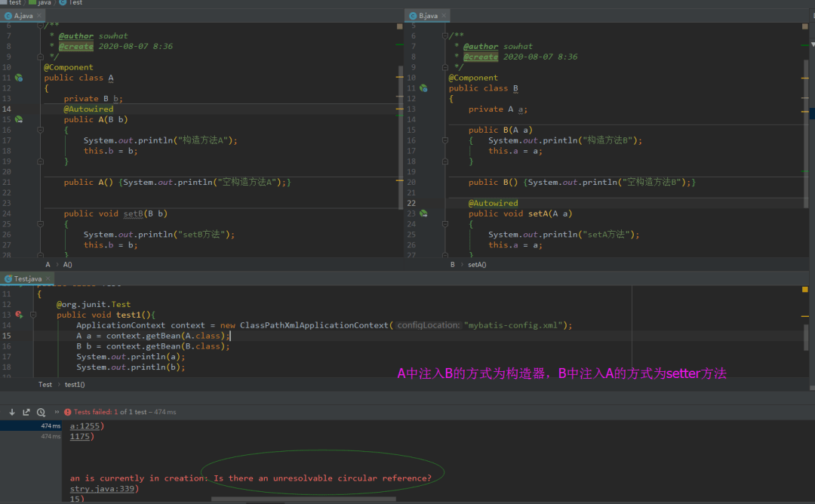
Task: Click '@org.junit.Test' annotation in Test.java
Action: click(x=94, y=305)
